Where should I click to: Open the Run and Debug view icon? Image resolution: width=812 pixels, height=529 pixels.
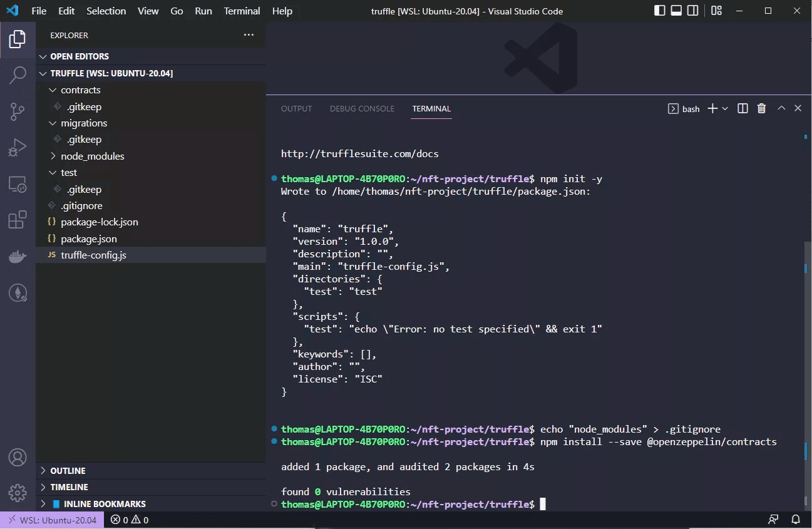(x=18, y=148)
